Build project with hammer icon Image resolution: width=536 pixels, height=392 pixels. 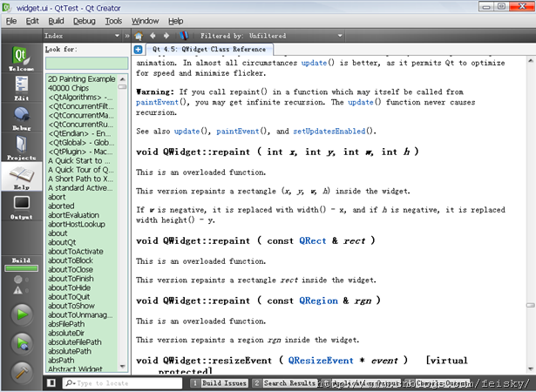tap(22, 373)
